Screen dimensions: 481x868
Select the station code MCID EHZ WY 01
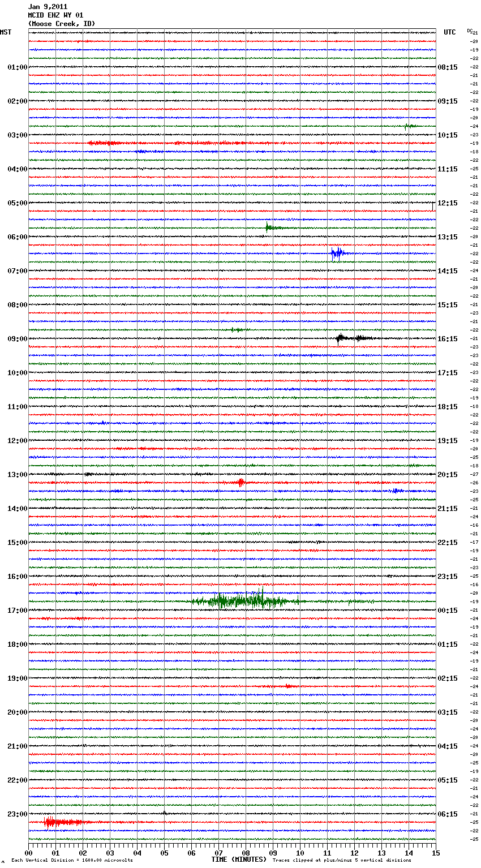55,15
